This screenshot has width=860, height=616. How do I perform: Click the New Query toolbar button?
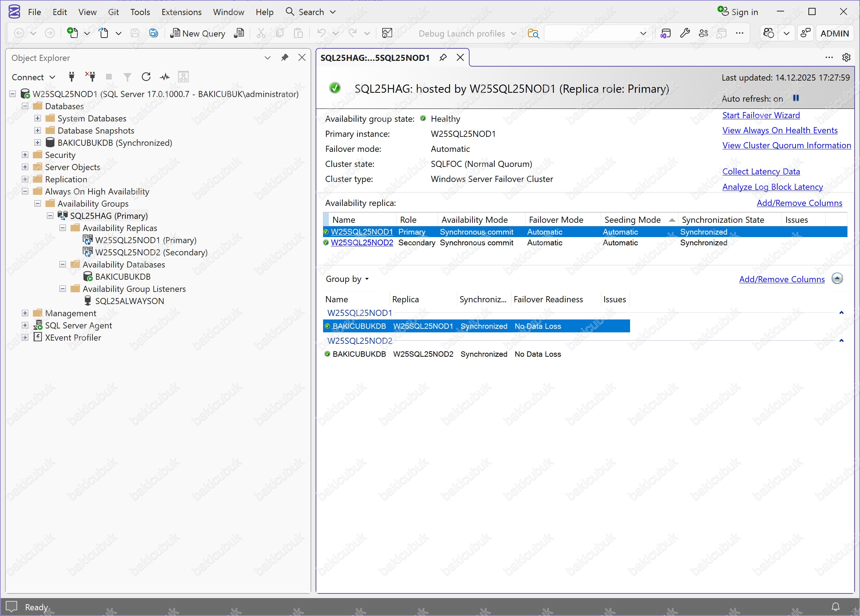point(198,33)
